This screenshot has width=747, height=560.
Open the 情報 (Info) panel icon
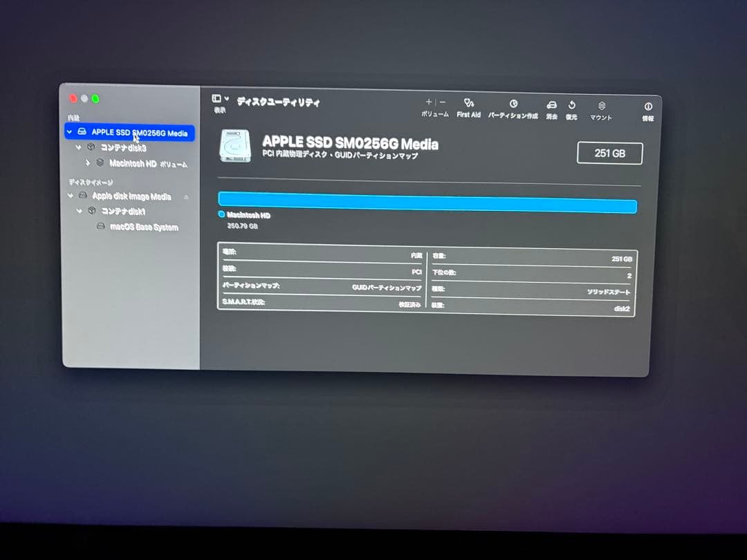click(648, 105)
